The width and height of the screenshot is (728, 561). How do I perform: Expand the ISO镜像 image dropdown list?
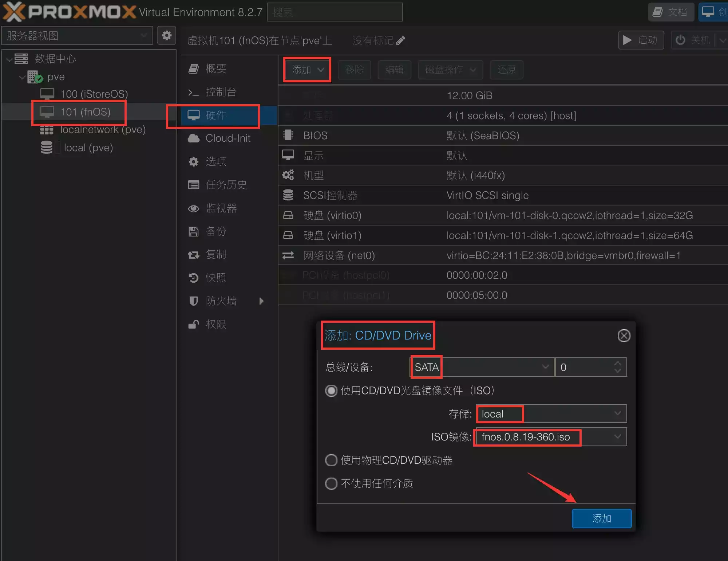tap(617, 436)
